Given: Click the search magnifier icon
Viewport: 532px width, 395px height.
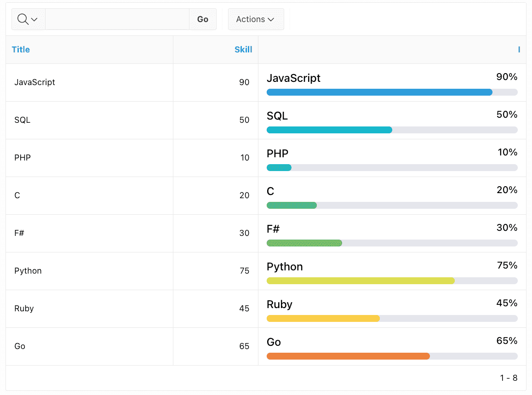Looking at the screenshot, I should point(23,19).
